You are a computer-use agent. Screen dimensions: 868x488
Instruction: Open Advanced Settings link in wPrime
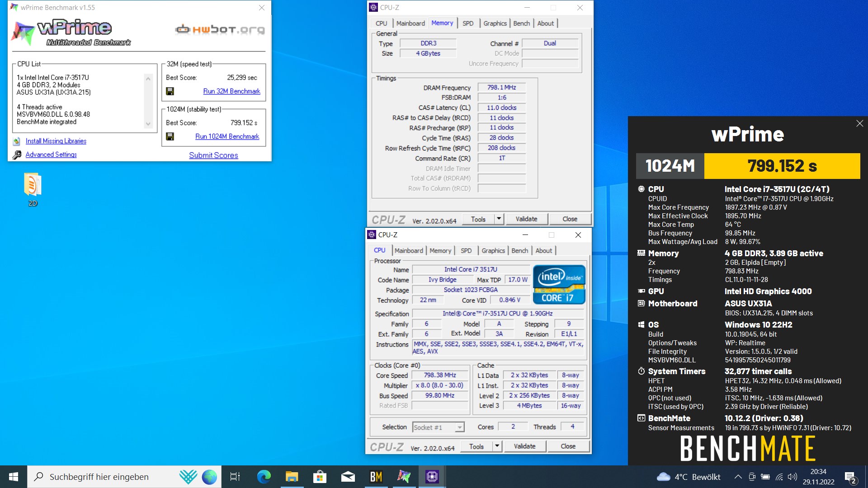[x=51, y=155]
